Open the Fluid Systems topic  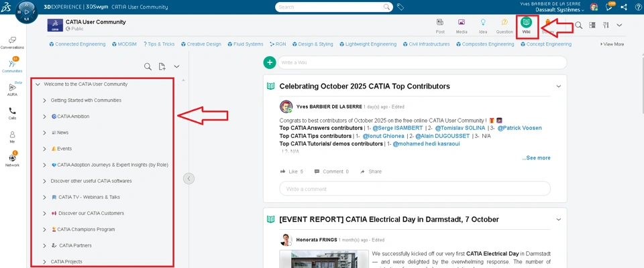(246, 44)
